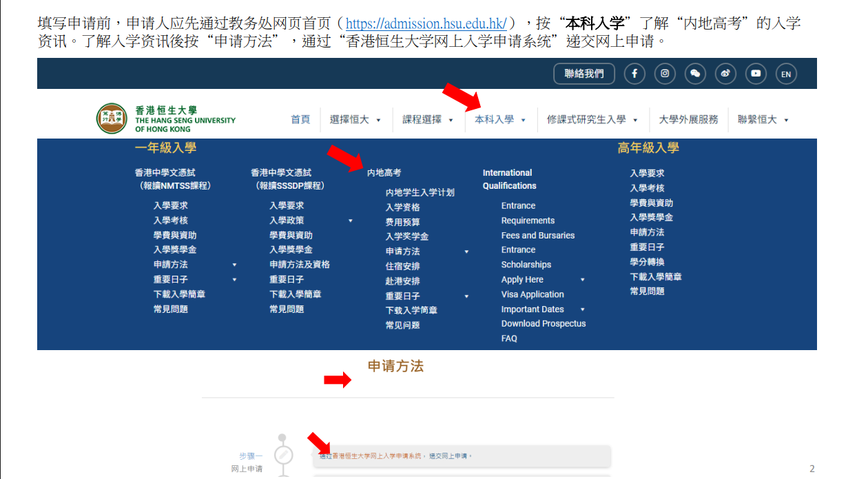Expand Apply Here under International Qualifications
The width and height of the screenshot is (868, 479).
[x=582, y=280]
